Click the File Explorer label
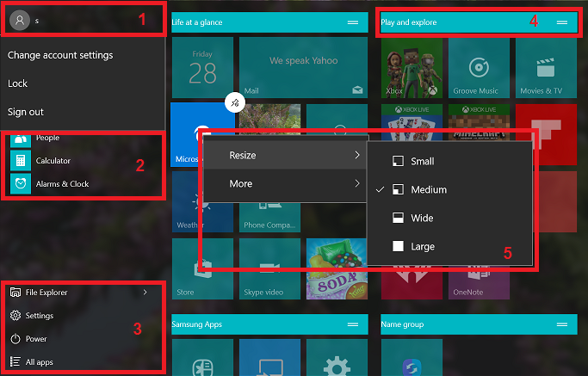 (46, 293)
